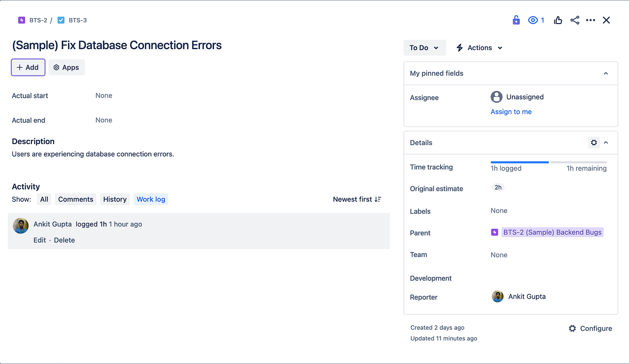
Task: Switch to the History tab
Action: (114, 199)
